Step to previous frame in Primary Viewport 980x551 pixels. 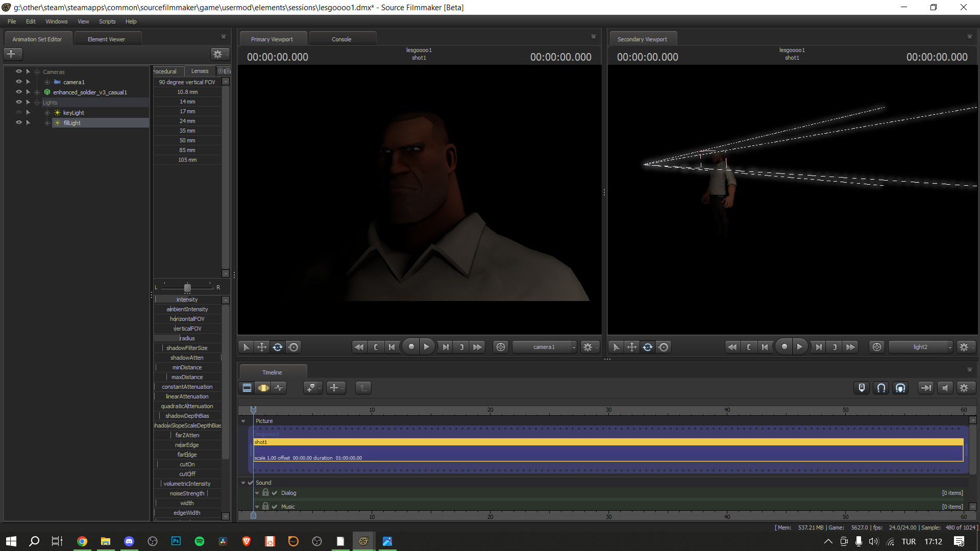click(x=391, y=347)
